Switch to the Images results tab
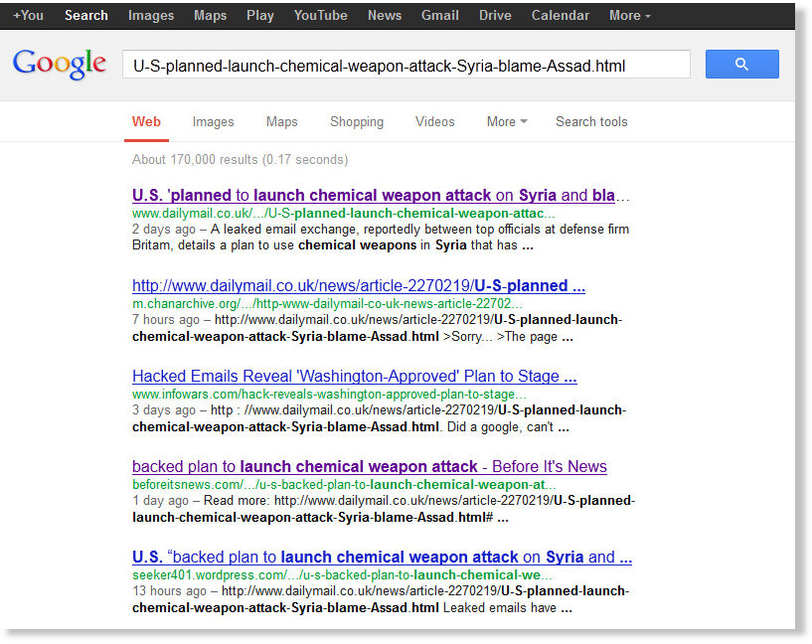 click(213, 121)
